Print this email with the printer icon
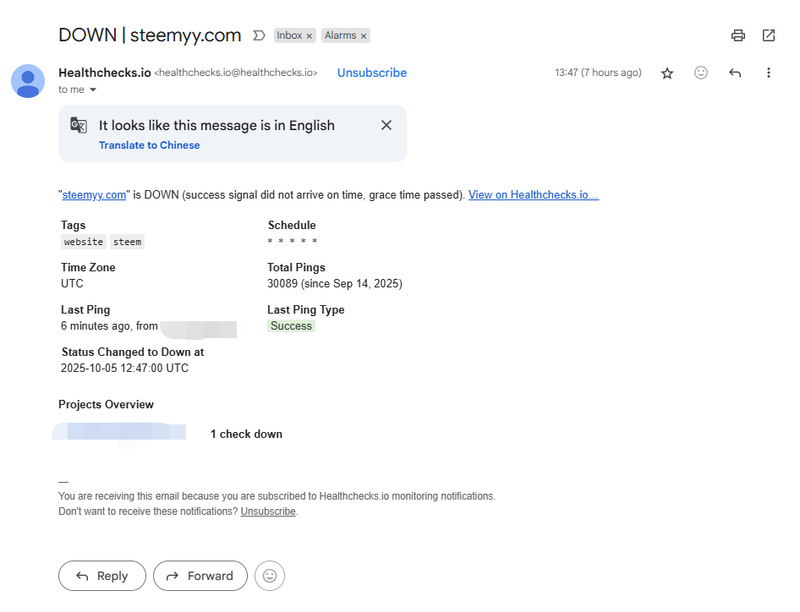 pyautogui.click(x=738, y=35)
